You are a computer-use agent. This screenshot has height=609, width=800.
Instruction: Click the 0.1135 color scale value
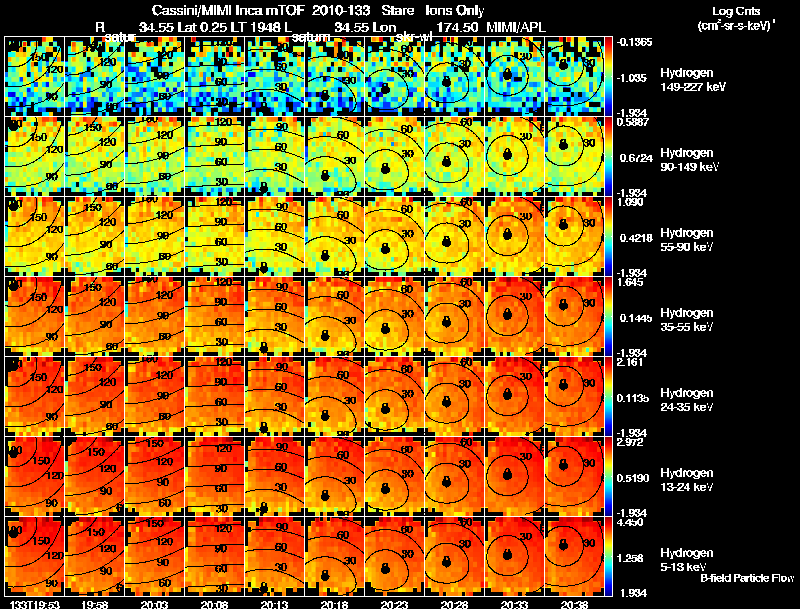pyautogui.click(x=633, y=398)
